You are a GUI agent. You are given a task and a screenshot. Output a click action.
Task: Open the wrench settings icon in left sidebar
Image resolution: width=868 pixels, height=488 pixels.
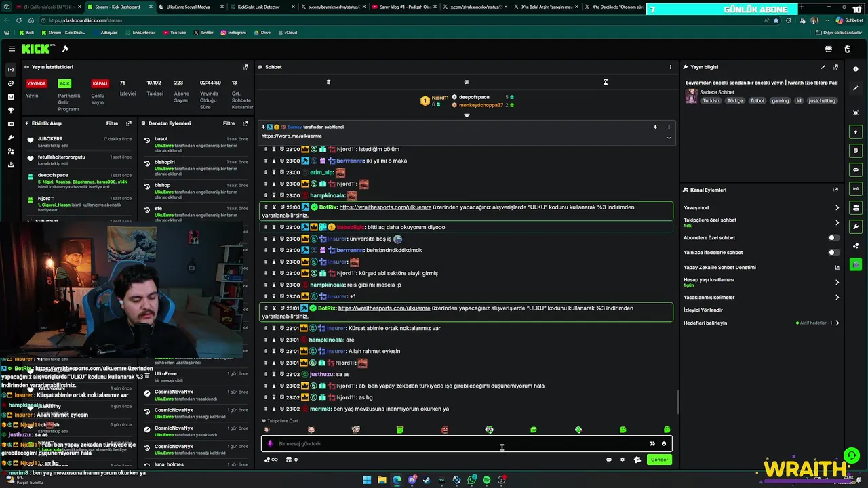click(10, 138)
